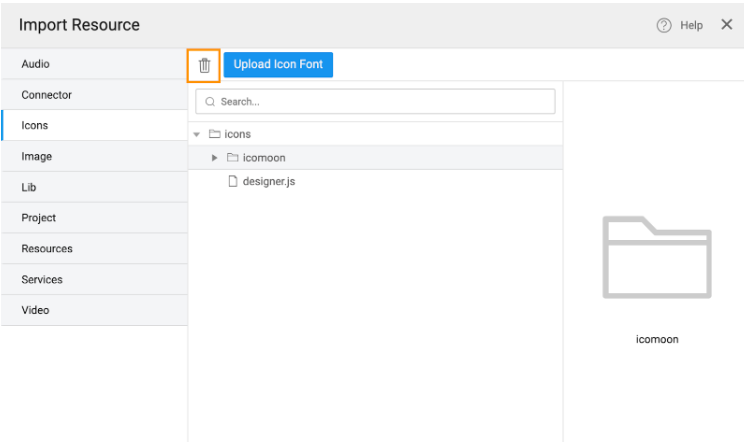Open the Connector category
This screenshot has height=442, width=744.
94,95
